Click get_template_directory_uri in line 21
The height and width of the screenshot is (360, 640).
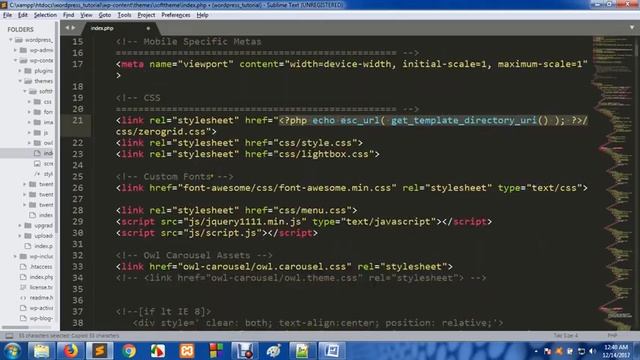click(x=464, y=120)
